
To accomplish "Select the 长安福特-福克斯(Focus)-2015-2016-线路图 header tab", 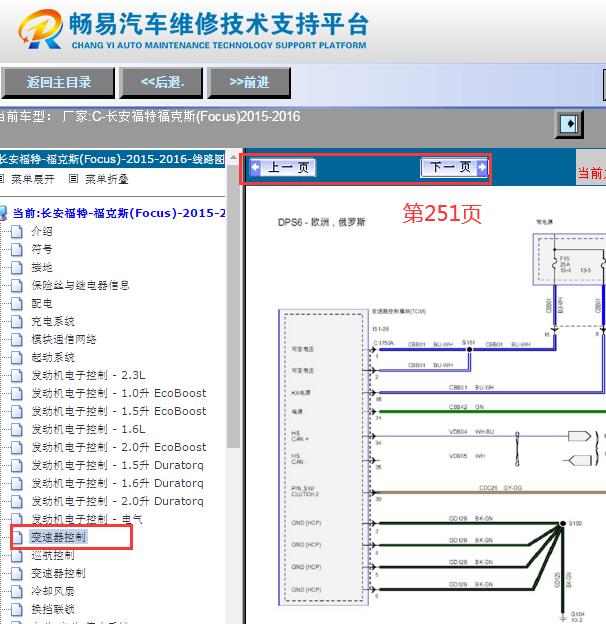I will point(113,159).
